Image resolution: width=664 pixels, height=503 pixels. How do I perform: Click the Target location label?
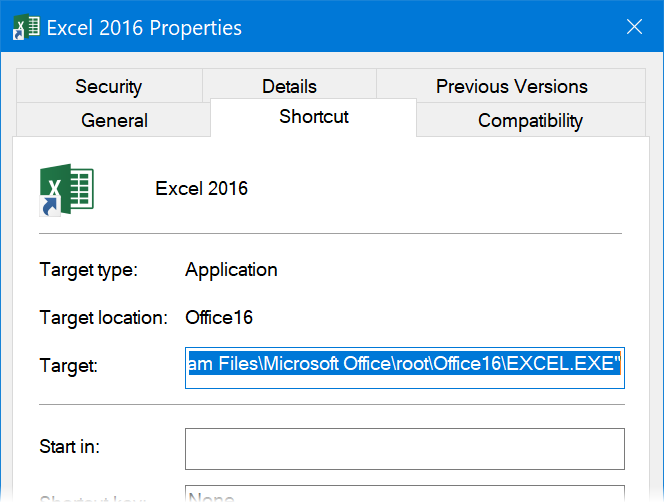coord(104,318)
